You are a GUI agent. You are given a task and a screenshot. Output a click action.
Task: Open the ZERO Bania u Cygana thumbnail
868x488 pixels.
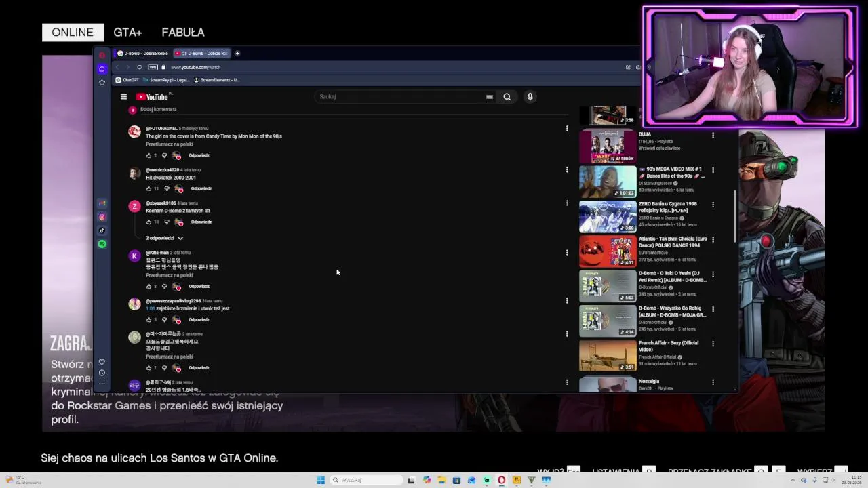[608, 216]
